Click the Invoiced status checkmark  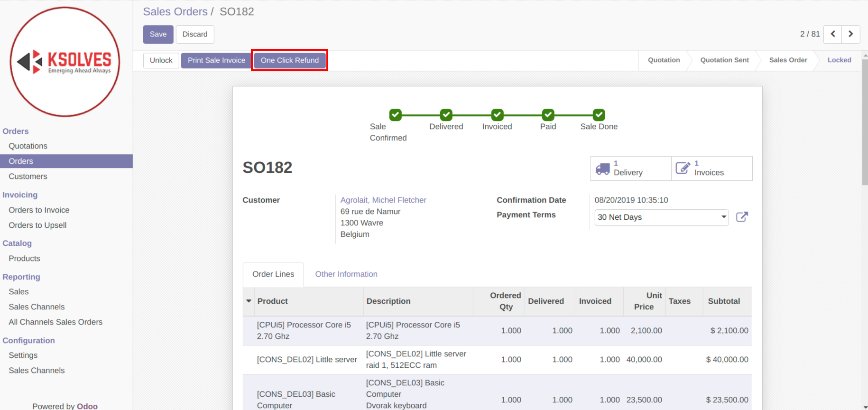(497, 115)
